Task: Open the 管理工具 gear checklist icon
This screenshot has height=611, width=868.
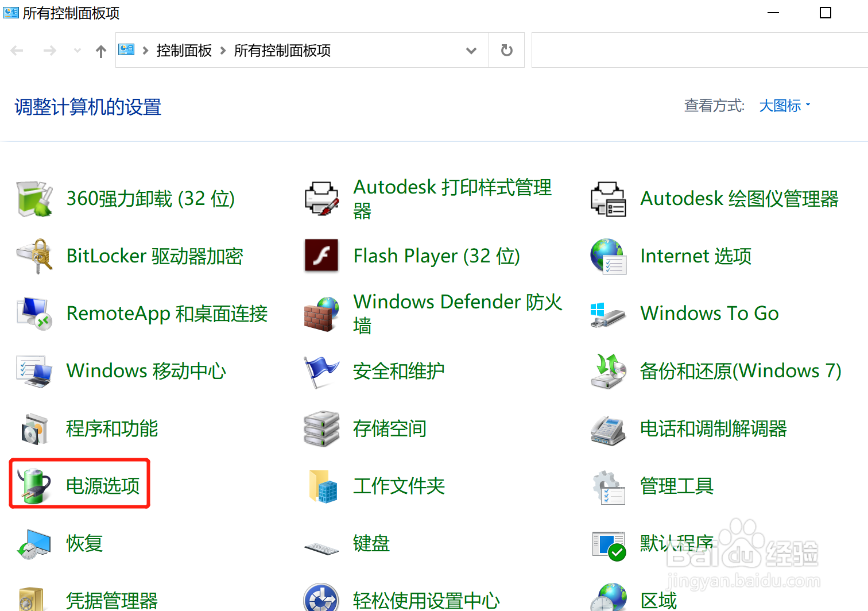Action: pos(609,487)
